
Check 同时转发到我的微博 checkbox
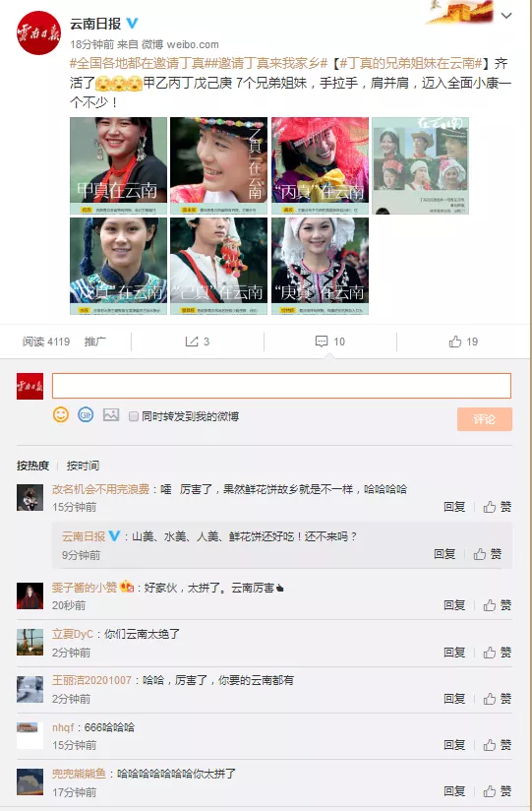tap(134, 416)
